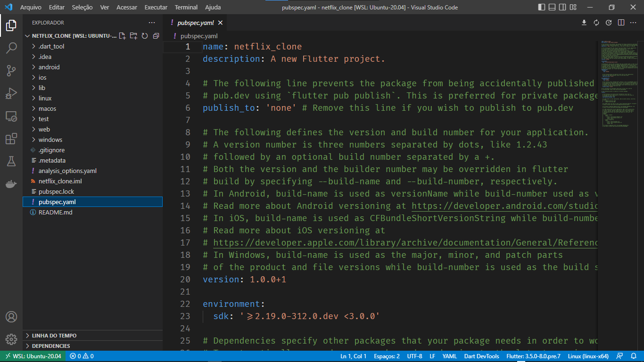
Task: Click pubspec.yaml breadcrumb above editor
Action: pos(199,36)
